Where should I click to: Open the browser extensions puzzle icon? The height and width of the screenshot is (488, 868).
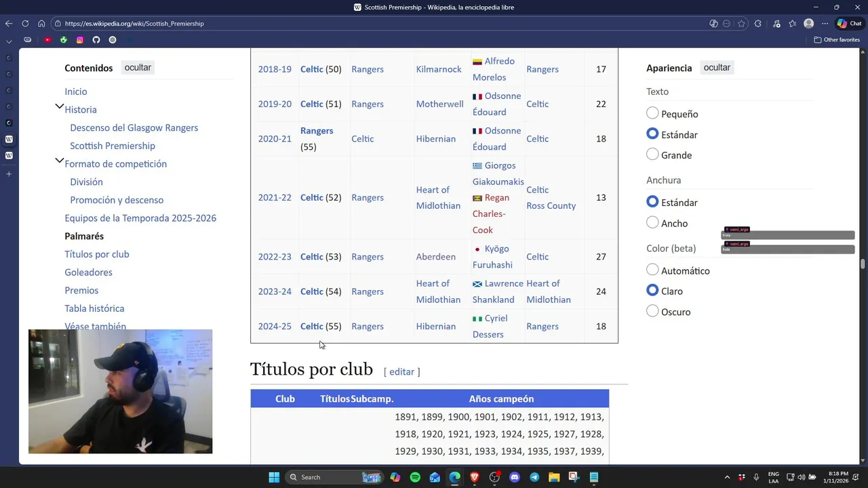[x=758, y=24]
